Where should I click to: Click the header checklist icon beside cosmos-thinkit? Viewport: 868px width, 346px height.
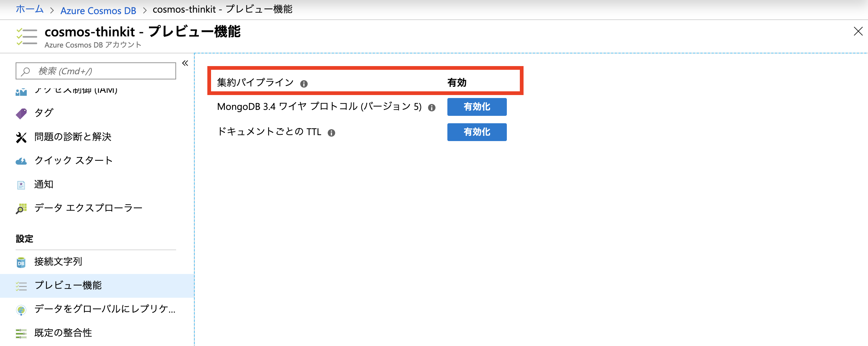coord(27,37)
